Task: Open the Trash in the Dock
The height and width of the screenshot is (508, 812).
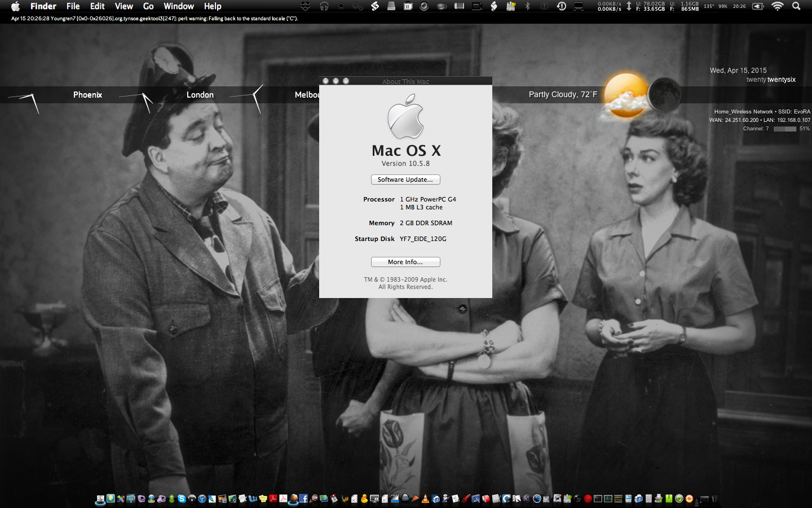Action: pos(714,498)
